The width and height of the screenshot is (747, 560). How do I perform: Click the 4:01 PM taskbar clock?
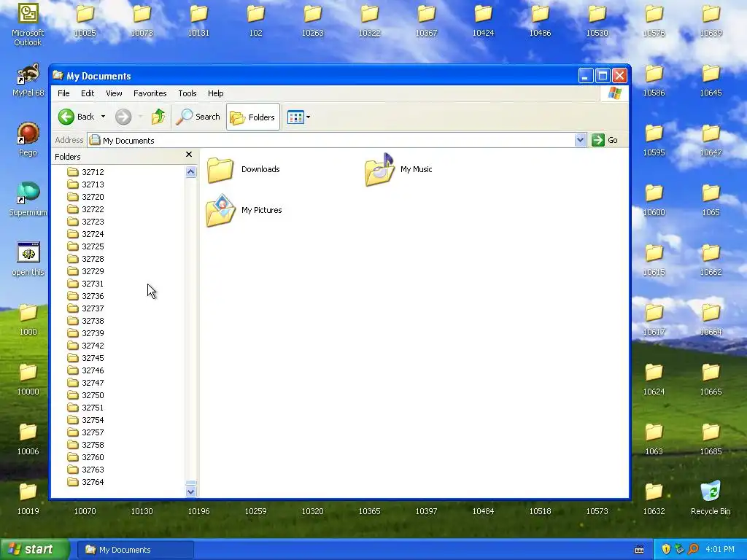pos(720,549)
